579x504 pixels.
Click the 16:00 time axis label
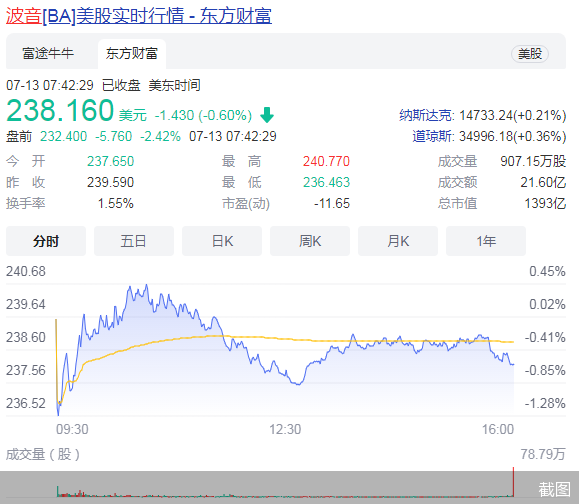click(498, 429)
